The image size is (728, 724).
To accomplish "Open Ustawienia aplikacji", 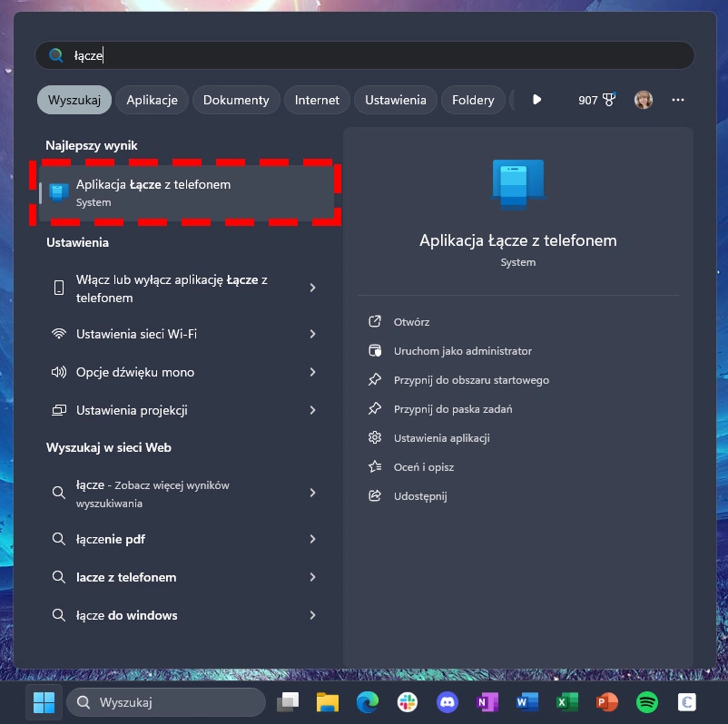I will click(x=441, y=438).
